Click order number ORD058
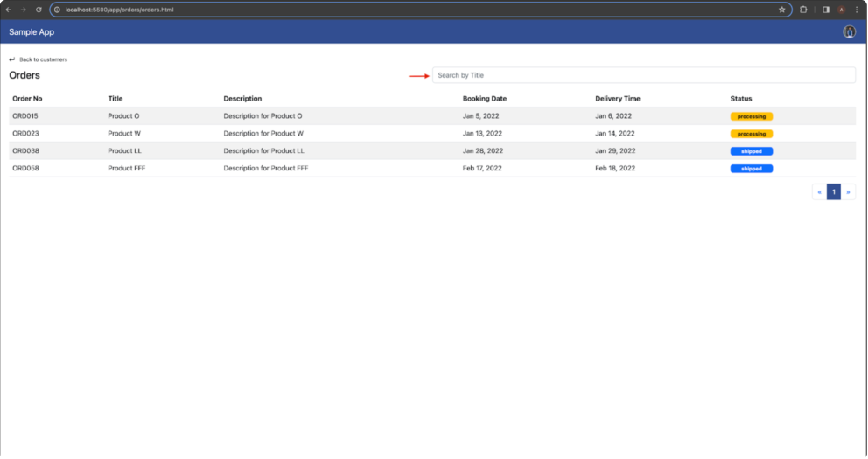 click(x=25, y=168)
